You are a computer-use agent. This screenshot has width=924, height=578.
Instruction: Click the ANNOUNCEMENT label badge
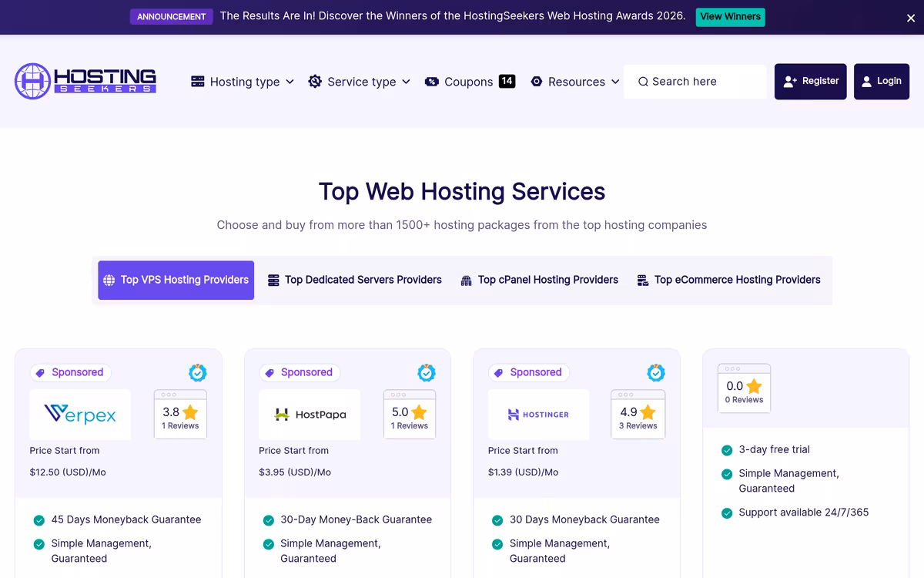point(171,16)
